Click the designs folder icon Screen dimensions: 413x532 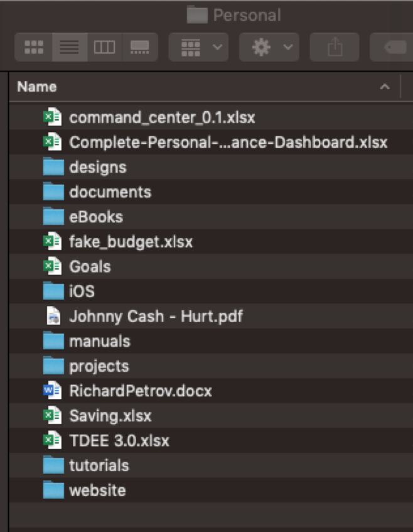53,166
